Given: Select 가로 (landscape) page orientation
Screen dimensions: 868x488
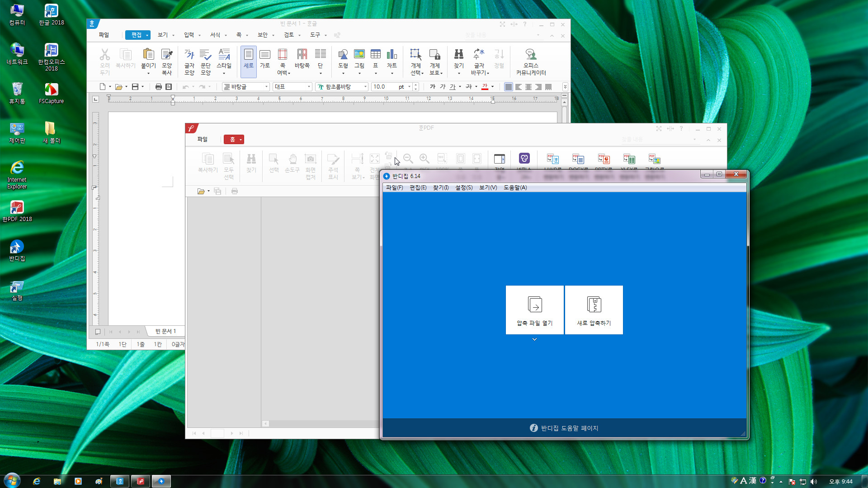Looking at the screenshot, I should (265, 59).
